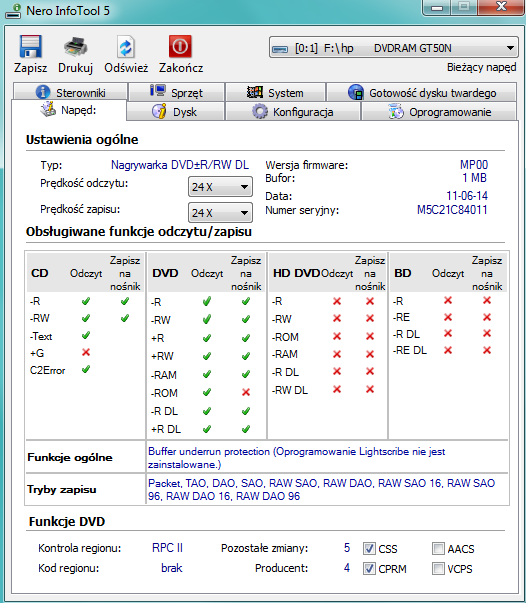Click the red X for HD DVD -RW DL write
Viewport: 526px width, 603px height.
pos(370,389)
